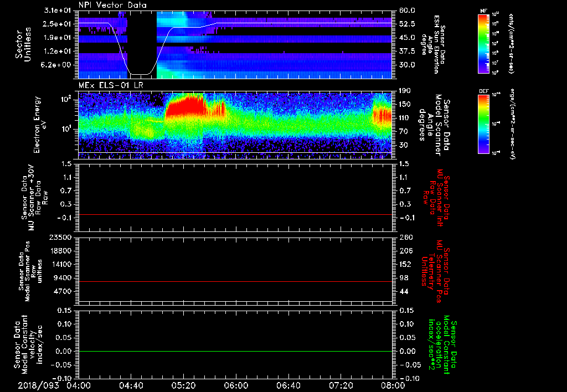Select the NF color bar
Viewport: 567px width, 392px height.
[484, 43]
